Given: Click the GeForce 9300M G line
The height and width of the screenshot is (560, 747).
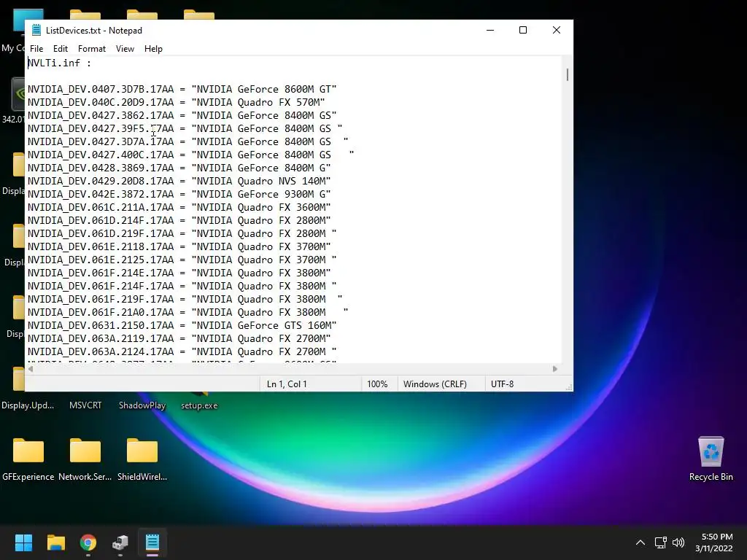Looking at the screenshot, I should point(179,194).
